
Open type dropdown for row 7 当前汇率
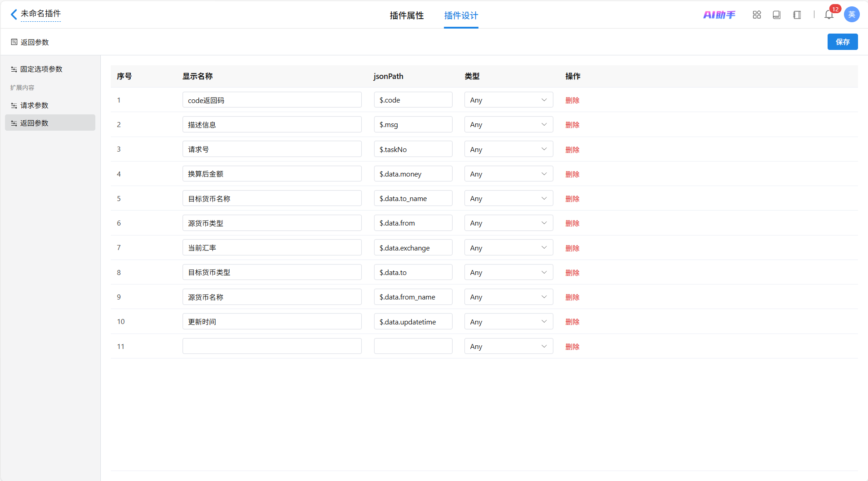(x=508, y=248)
